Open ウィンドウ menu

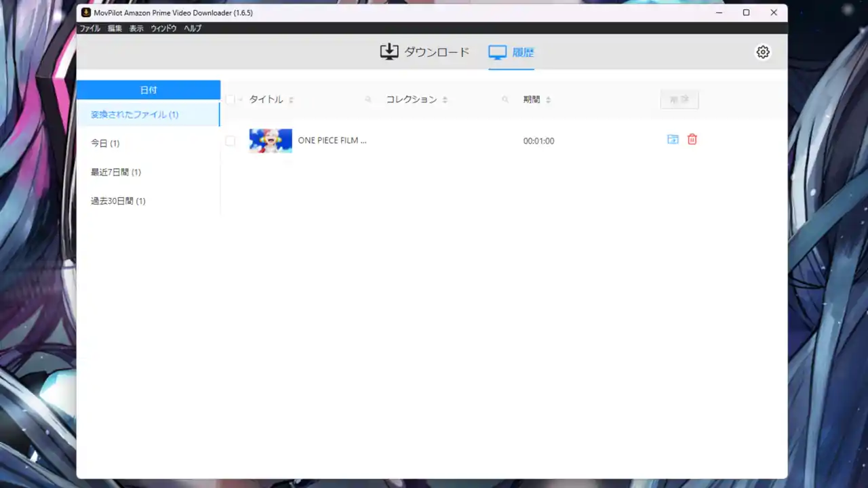click(163, 28)
